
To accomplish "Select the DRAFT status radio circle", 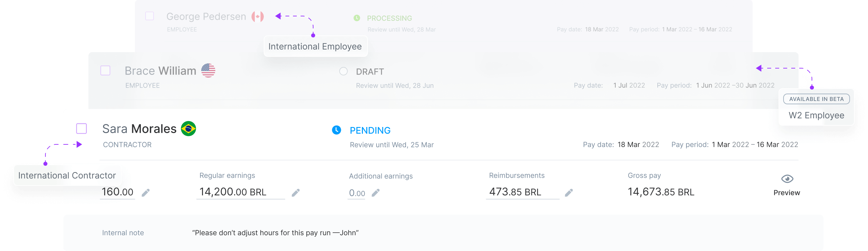I will 343,71.
